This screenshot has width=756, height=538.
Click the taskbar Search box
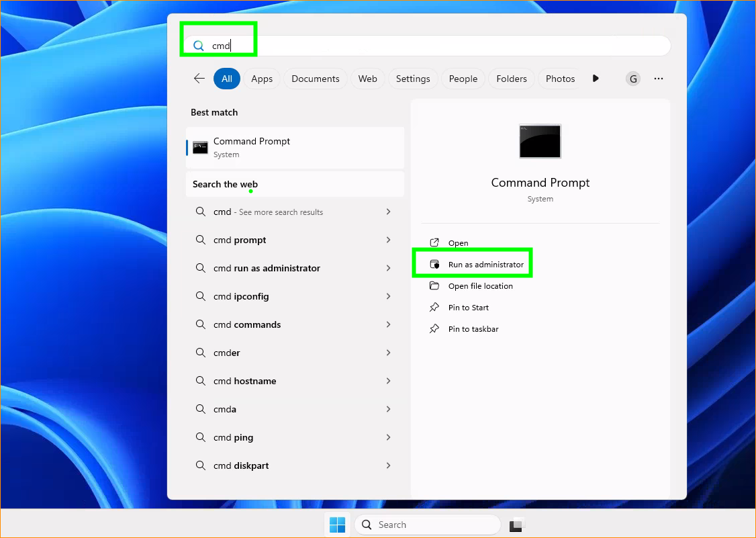click(x=428, y=525)
